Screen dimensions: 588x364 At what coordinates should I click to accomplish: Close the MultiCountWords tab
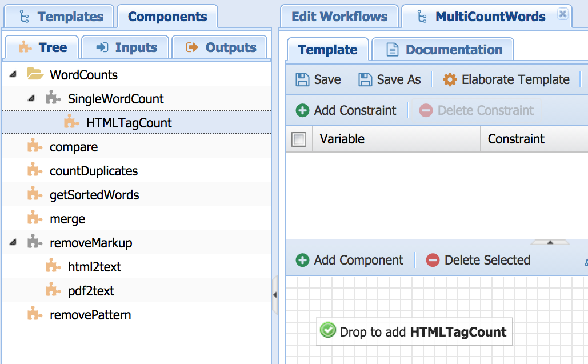click(562, 14)
